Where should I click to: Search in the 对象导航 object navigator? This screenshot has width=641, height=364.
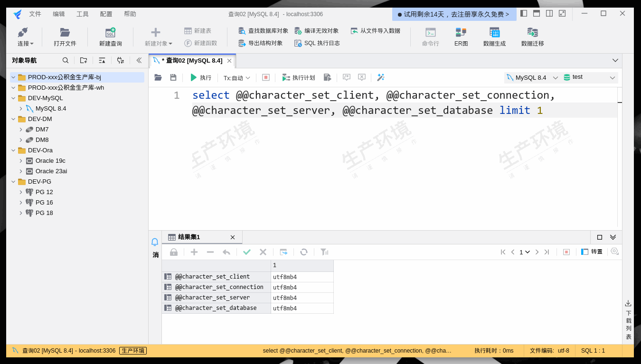[x=66, y=60]
